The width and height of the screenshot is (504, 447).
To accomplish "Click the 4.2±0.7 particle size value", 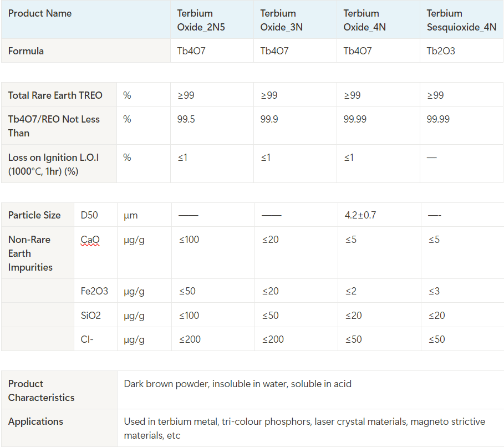I will point(360,215).
